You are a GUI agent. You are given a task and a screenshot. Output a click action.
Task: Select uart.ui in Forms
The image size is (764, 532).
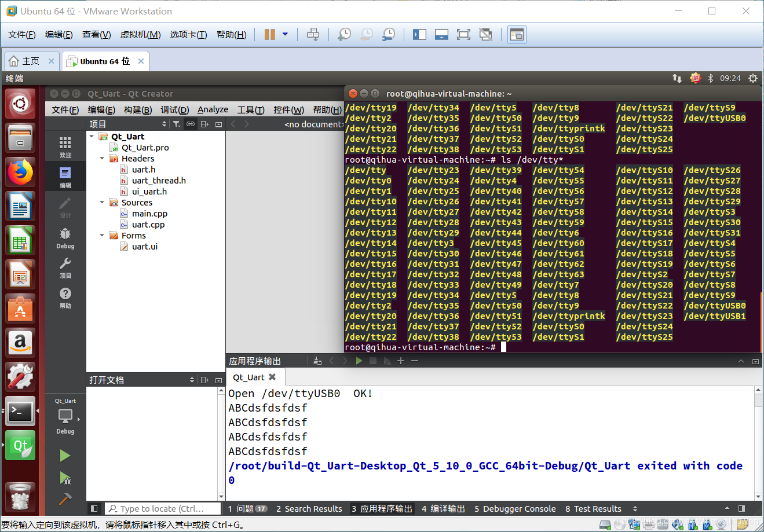coord(145,247)
